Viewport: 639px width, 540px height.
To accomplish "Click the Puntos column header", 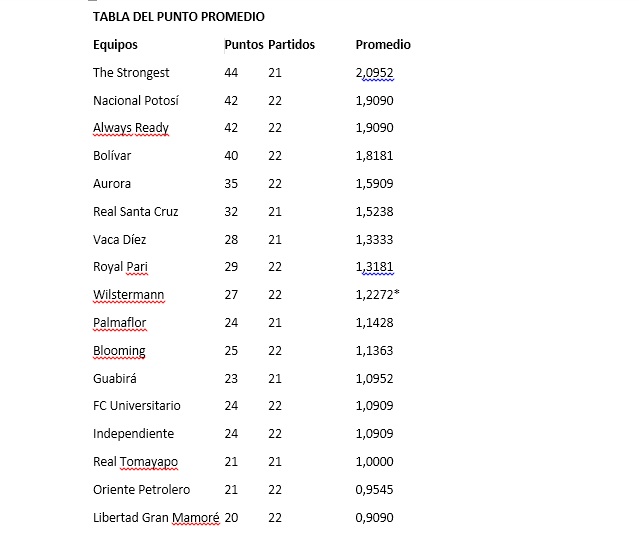I will pos(244,44).
